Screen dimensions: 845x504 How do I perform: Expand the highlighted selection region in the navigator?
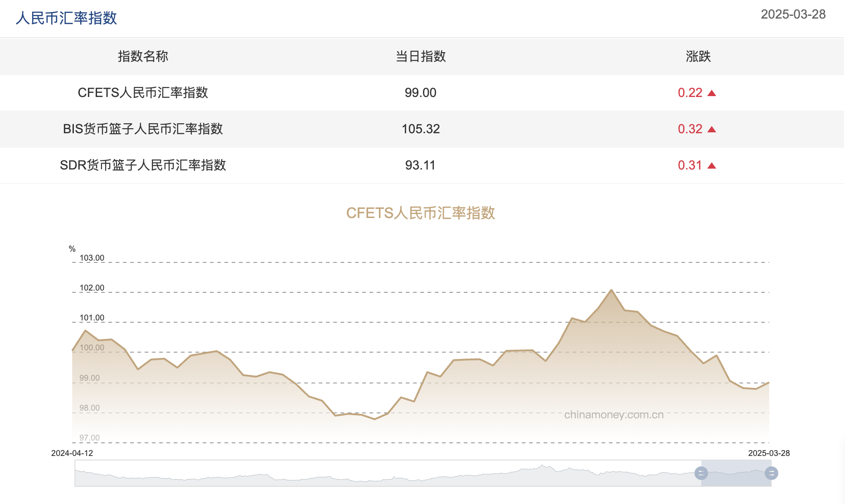737,474
